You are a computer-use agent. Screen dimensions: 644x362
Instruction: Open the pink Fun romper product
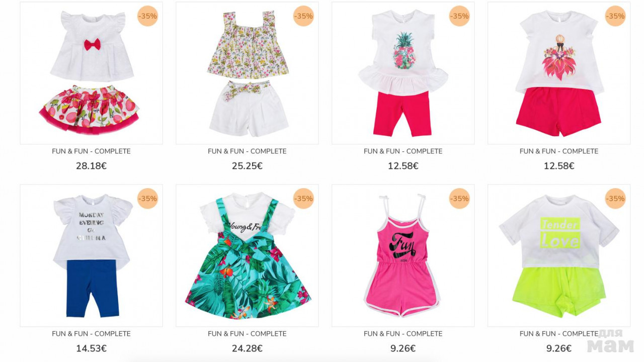pyautogui.click(x=403, y=255)
